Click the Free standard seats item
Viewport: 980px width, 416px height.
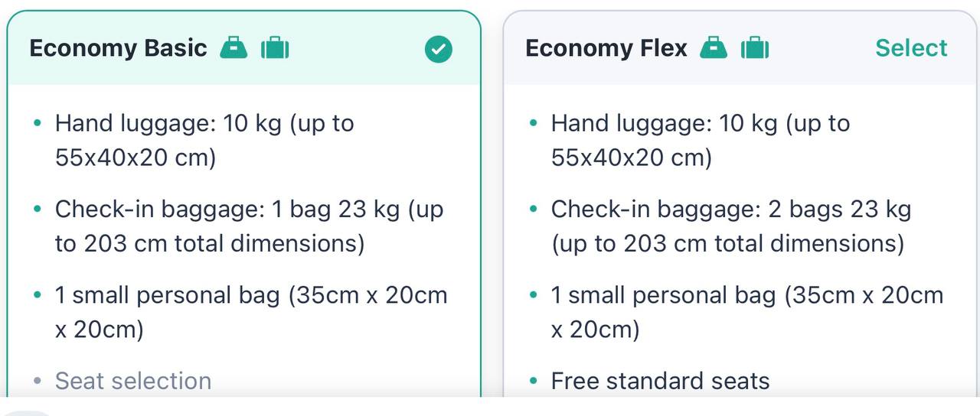coord(660,380)
